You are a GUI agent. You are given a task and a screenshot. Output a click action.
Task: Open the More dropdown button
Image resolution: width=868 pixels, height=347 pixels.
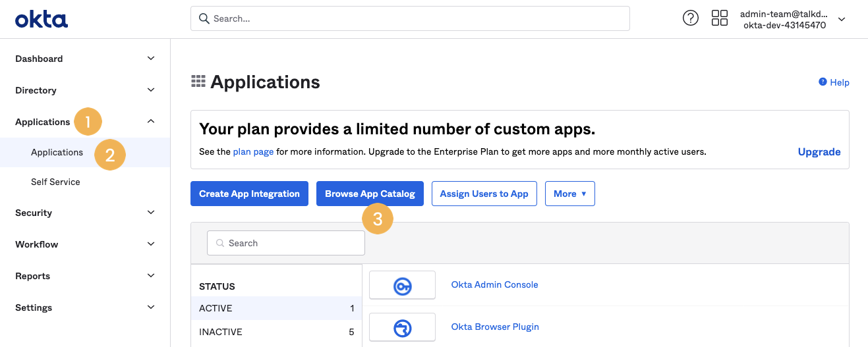(570, 194)
